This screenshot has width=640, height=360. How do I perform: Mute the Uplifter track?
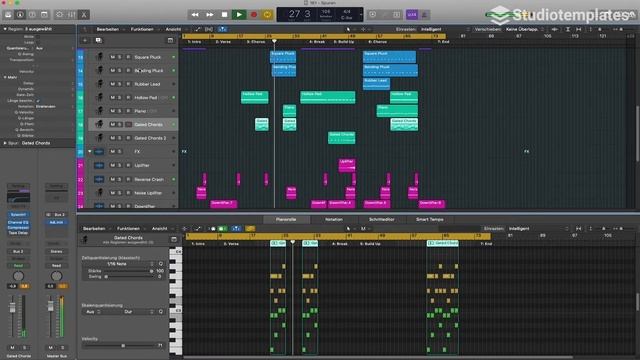[112, 165]
